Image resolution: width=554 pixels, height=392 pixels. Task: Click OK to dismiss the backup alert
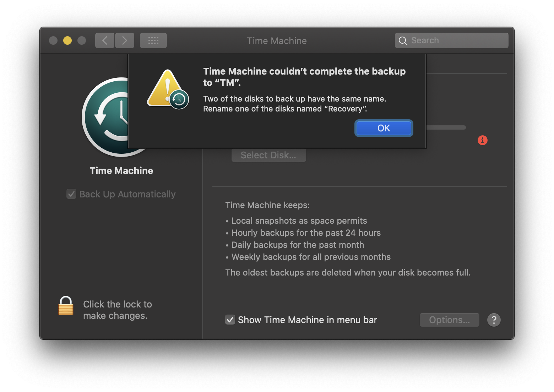coord(384,128)
